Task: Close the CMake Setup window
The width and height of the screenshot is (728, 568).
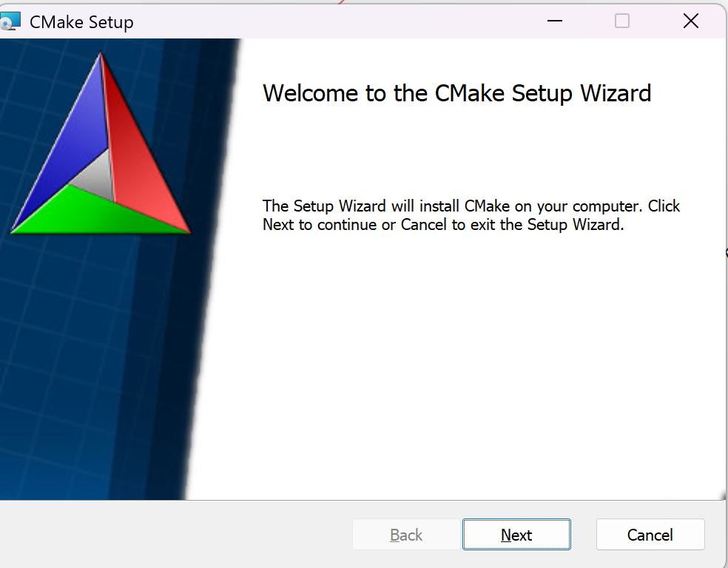Action: 691,21
